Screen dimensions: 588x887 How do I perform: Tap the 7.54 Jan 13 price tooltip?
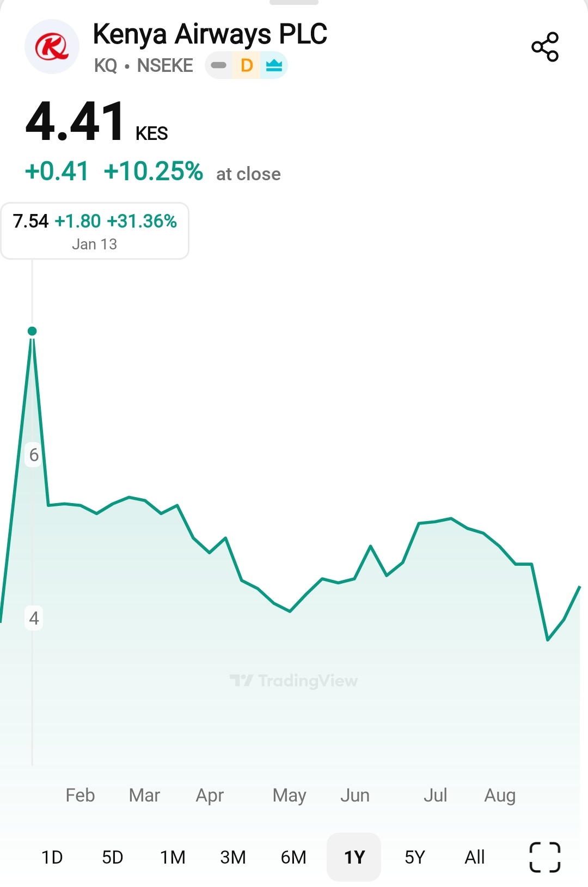click(95, 231)
